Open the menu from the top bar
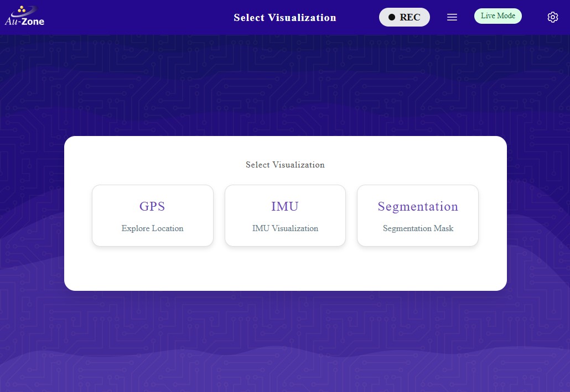 click(x=452, y=17)
